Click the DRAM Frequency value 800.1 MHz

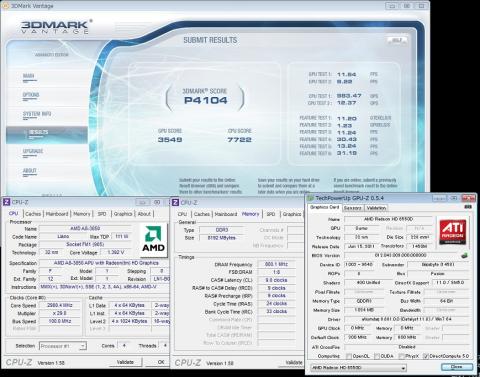276,264
